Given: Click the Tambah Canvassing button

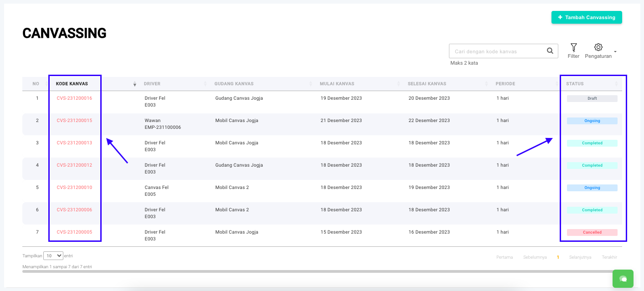Looking at the screenshot, I should (x=586, y=17).
